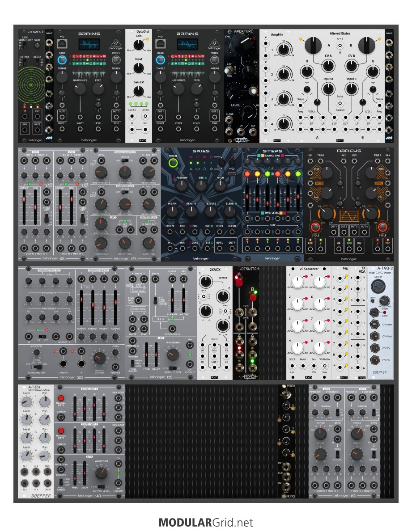Click the OFFSET knob on 2XVCX
Image resolution: width=412 pixels, height=532 pixels.
pyautogui.click(x=205, y=282)
